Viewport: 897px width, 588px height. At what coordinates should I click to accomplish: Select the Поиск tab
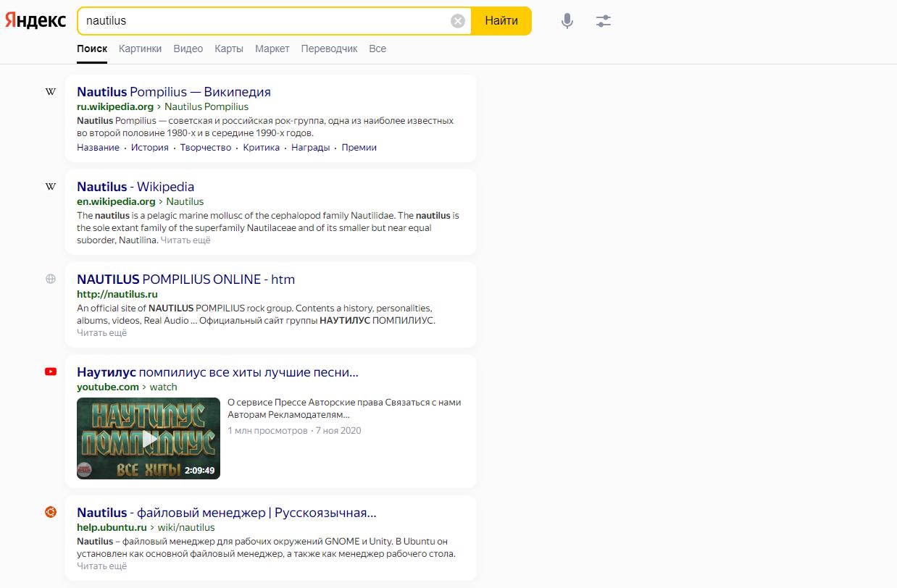click(x=92, y=49)
